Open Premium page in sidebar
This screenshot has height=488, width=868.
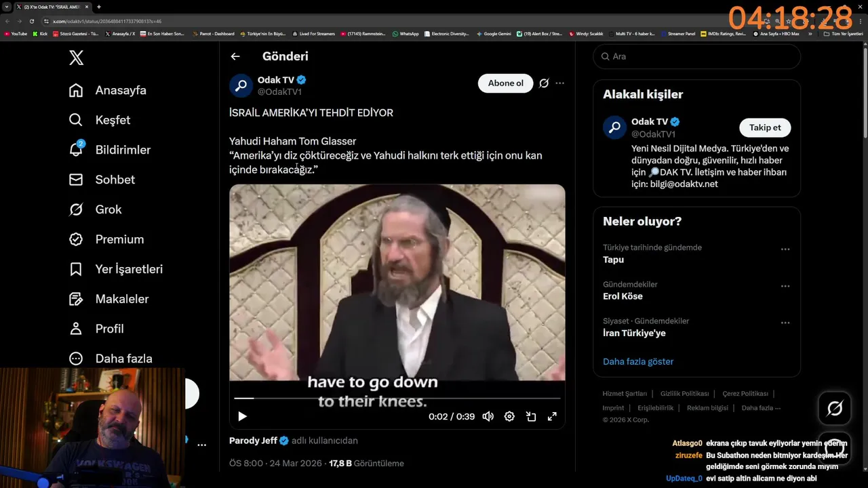click(x=106, y=239)
